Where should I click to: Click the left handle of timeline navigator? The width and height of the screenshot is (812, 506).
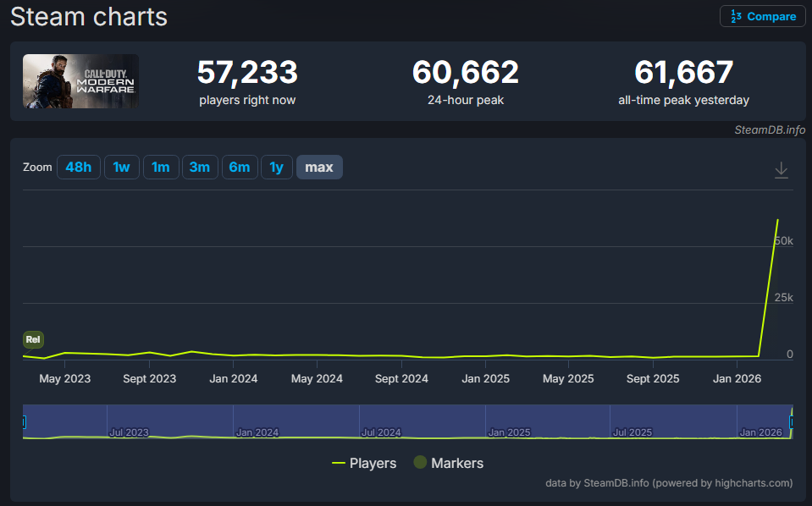[x=24, y=422]
